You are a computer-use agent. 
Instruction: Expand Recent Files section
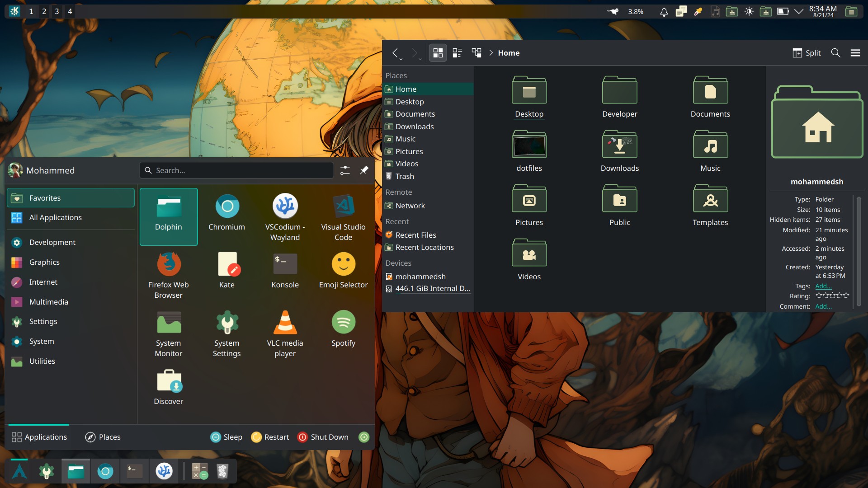click(x=415, y=235)
